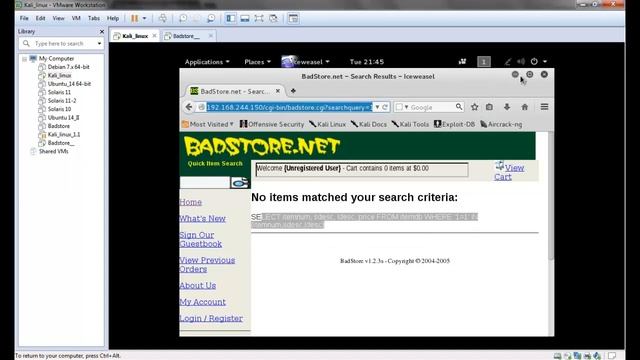This screenshot has width=640, height=360.
Task: Select Debian 7.x 64-bit in library
Action: (x=69, y=67)
